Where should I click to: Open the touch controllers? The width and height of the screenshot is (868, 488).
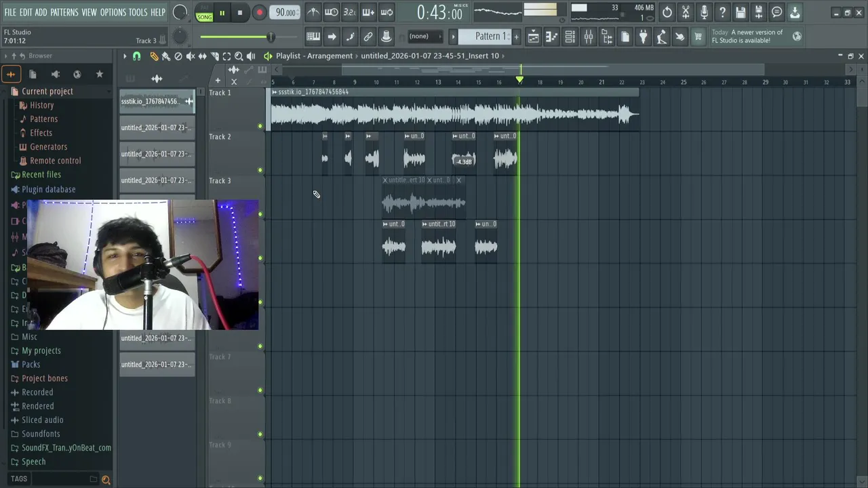(679, 37)
